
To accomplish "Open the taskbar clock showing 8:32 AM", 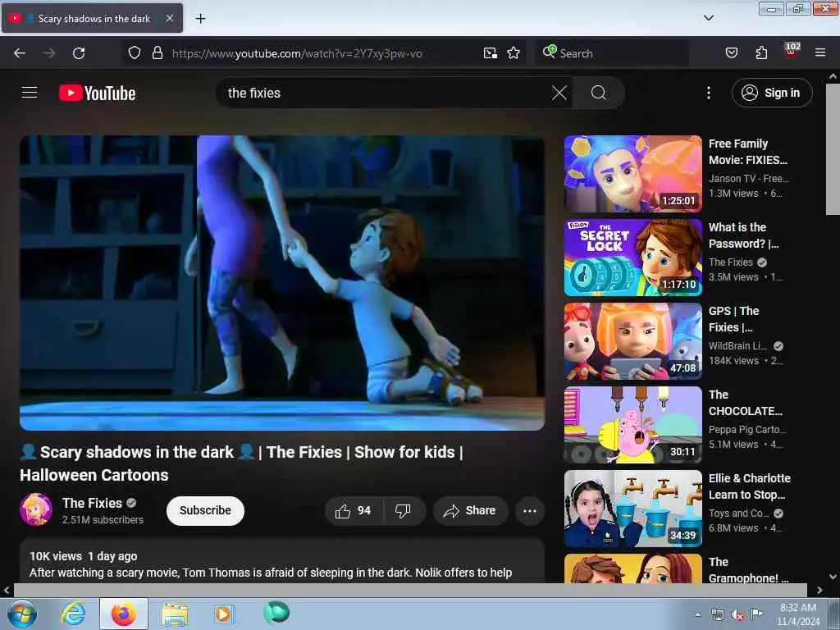I will coord(798,614).
